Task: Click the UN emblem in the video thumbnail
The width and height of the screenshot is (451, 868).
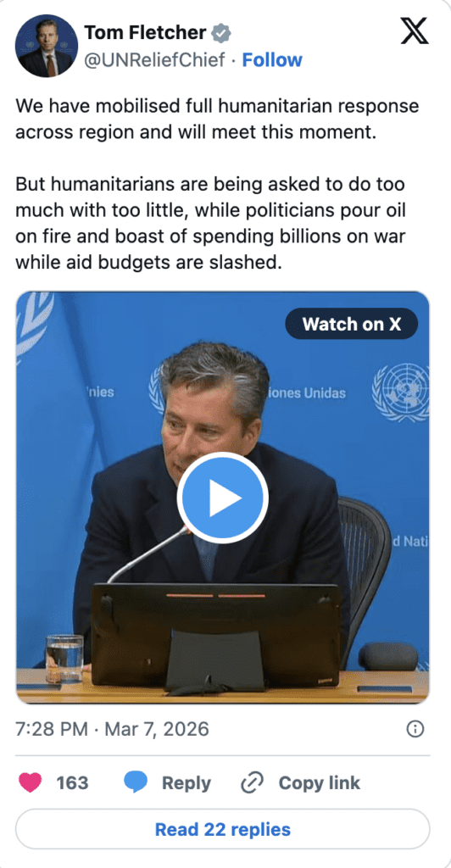Action: pyautogui.click(x=401, y=392)
